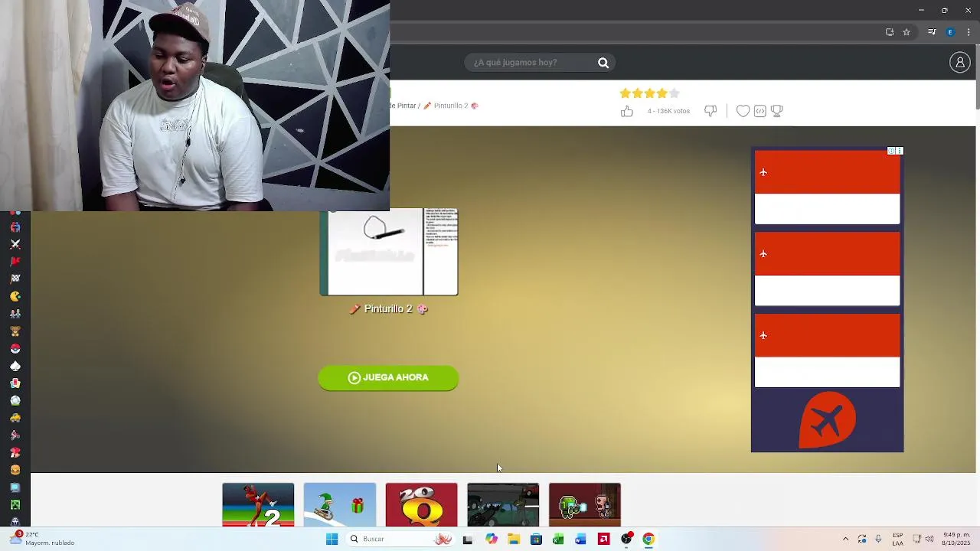Click the first airline ad banner

coord(827,187)
